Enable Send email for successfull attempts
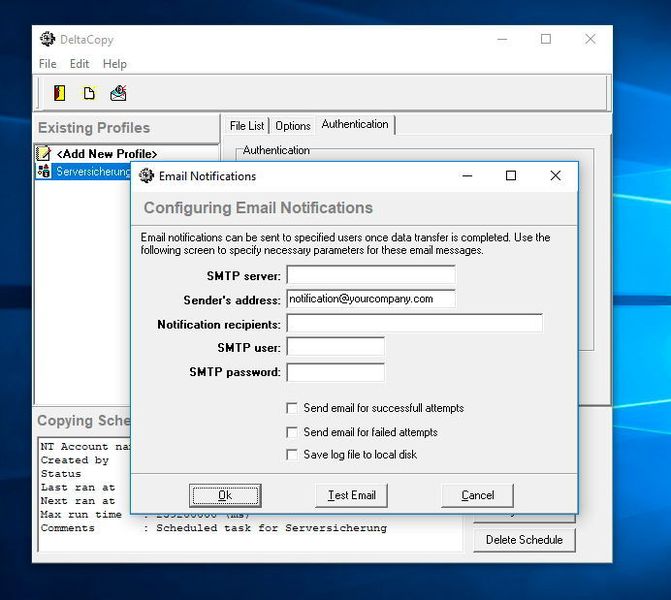The width and height of the screenshot is (671, 600). 292,408
